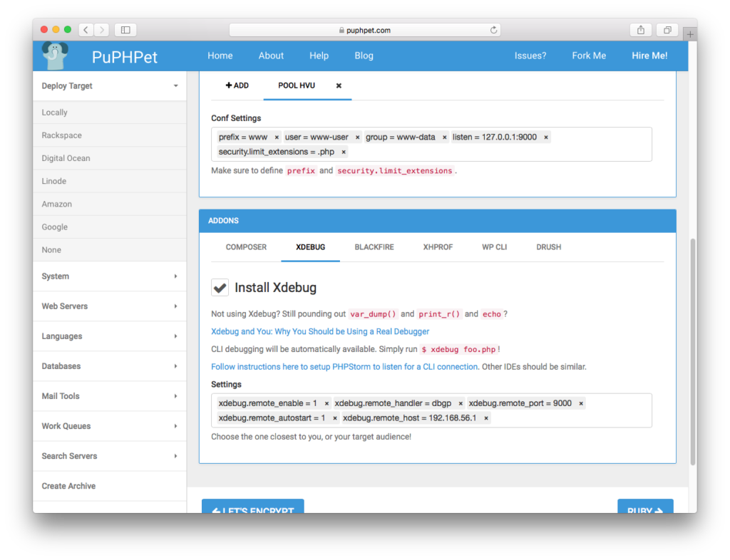Select the Google deploy target
This screenshot has height=560, width=730.
[x=110, y=227]
